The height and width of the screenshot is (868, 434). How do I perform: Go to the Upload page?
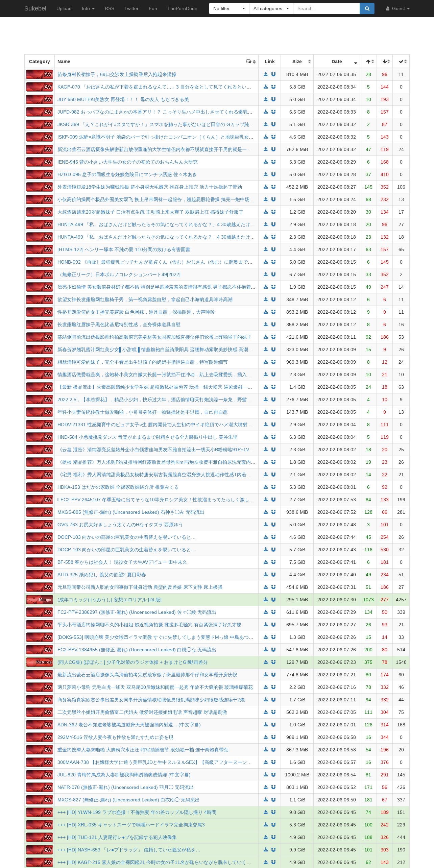tap(64, 8)
